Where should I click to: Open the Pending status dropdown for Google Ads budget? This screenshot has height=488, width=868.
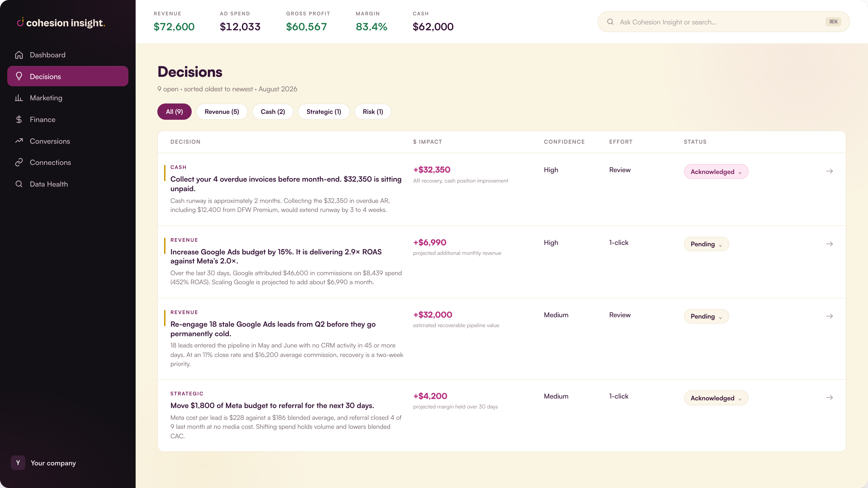(706, 244)
